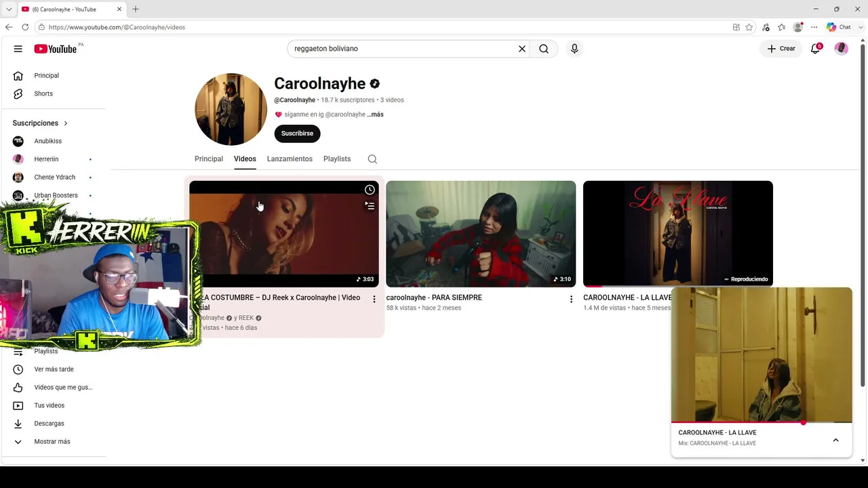The width and height of the screenshot is (868, 488).
Task: Submit search with the magnifier icon
Action: tap(544, 49)
